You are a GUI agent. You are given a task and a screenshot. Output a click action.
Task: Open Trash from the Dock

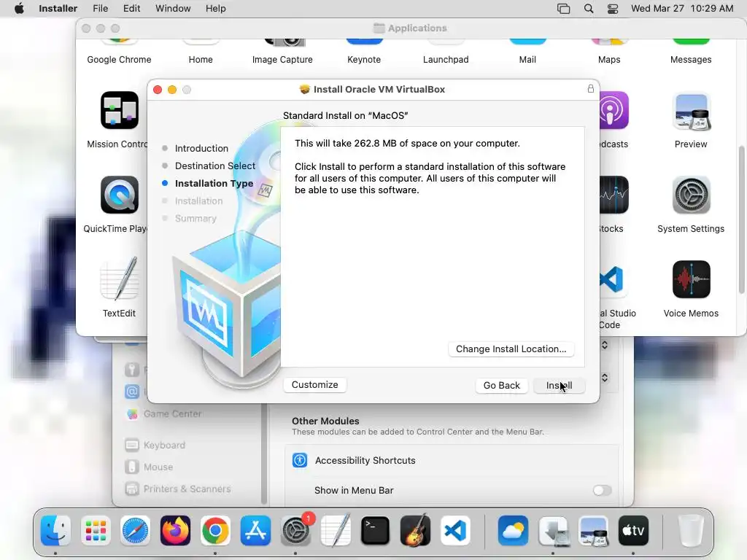click(x=691, y=531)
